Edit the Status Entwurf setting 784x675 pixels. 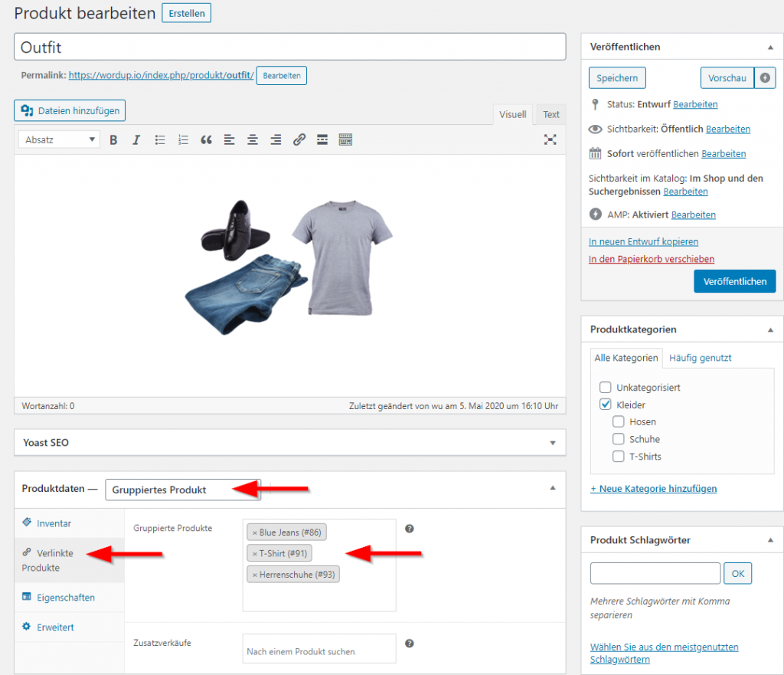point(695,104)
